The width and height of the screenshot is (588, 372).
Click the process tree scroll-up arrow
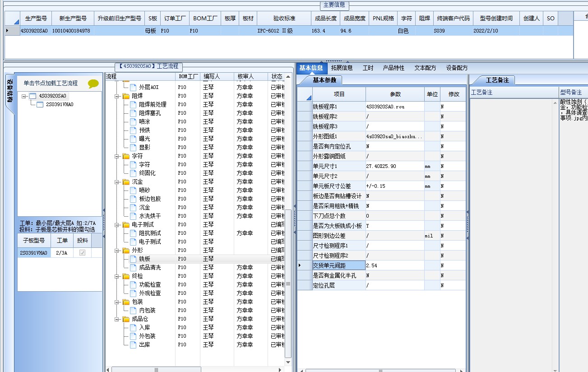(288, 76)
